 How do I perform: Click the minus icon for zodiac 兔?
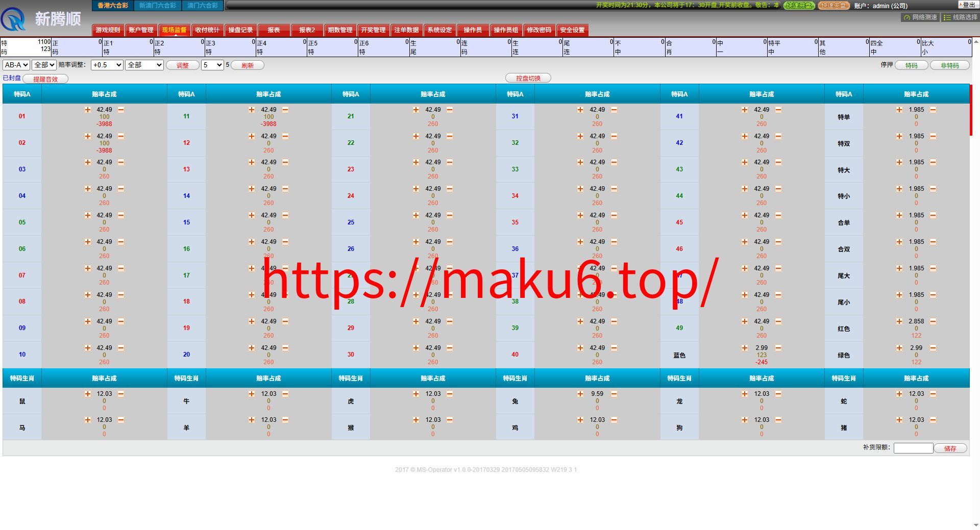click(x=614, y=394)
